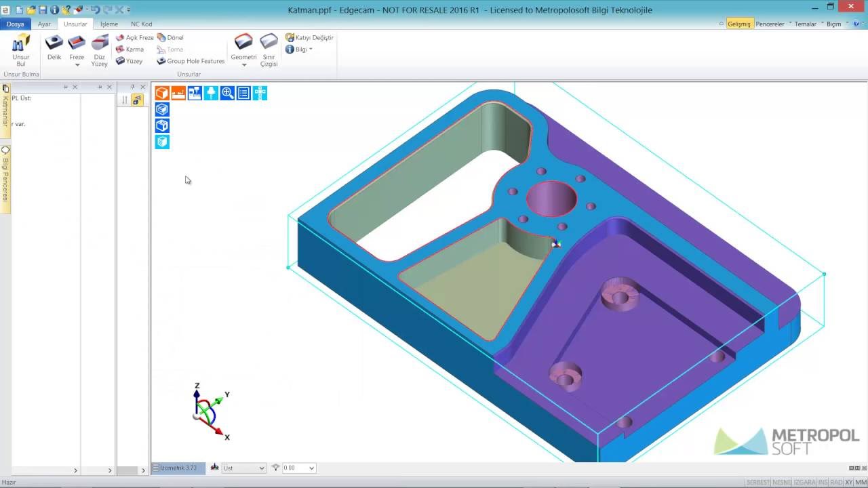Click the cyan tool holder viewport icon
This screenshot has height=488, width=868.
click(x=211, y=93)
